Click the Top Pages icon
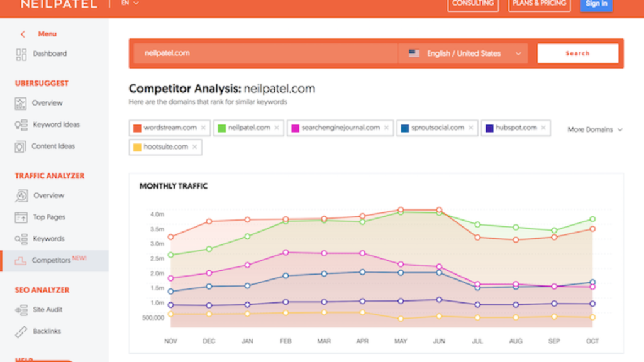This screenshot has height=362, width=644. tap(21, 217)
